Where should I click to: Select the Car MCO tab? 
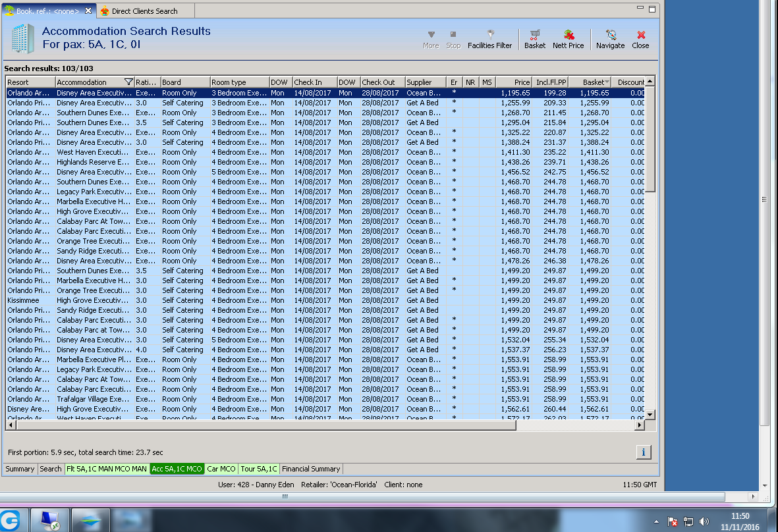tap(221, 469)
